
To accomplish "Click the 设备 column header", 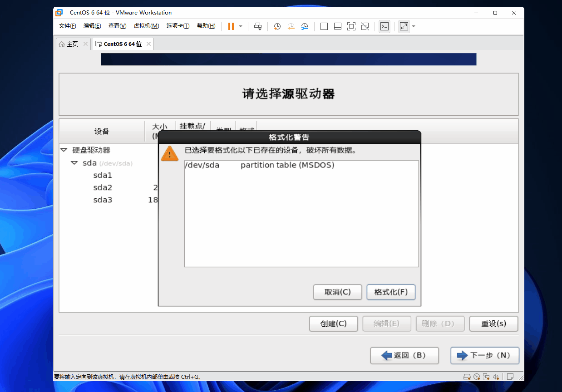I will tap(102, 132).
